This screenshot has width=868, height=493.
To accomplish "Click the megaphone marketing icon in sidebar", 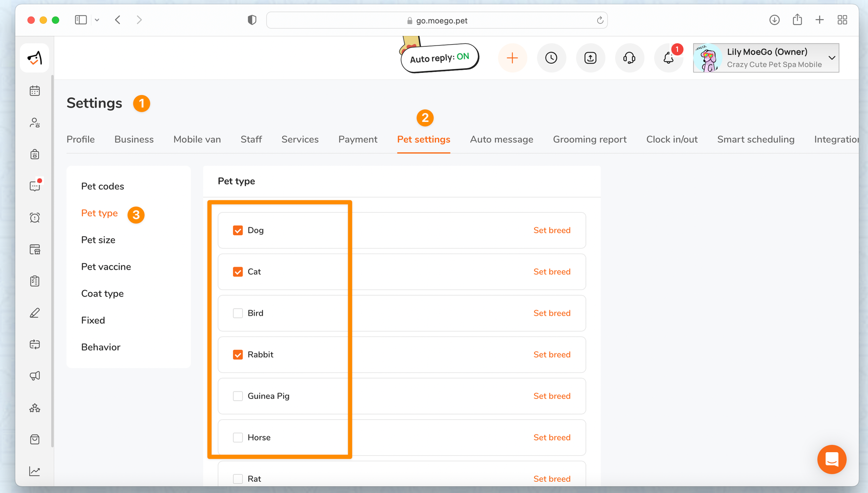I will (35, 376).
